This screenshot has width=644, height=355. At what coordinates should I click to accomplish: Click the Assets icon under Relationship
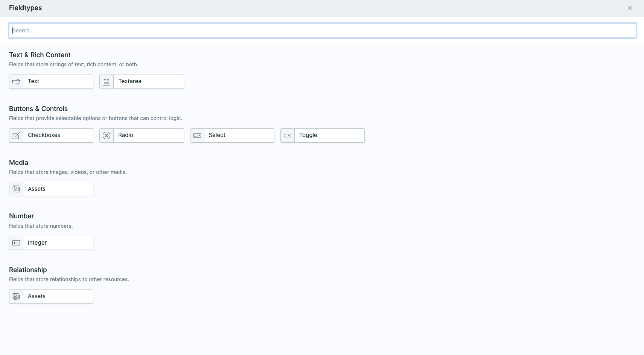coord(16,297)
